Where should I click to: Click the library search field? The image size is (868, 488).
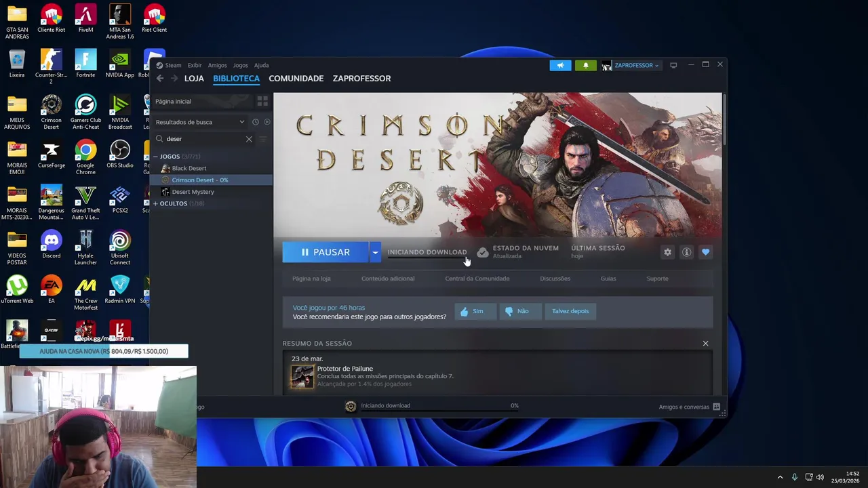(203, 139)
